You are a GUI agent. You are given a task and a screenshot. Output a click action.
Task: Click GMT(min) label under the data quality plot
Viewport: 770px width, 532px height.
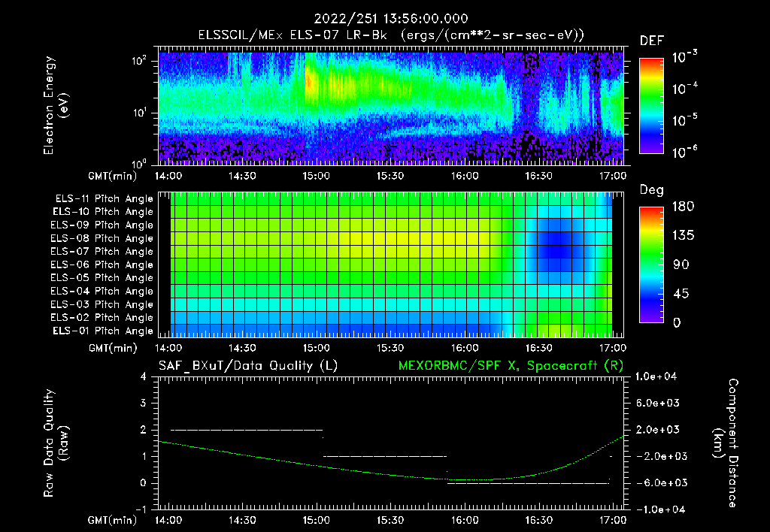(x=113, y=520)
